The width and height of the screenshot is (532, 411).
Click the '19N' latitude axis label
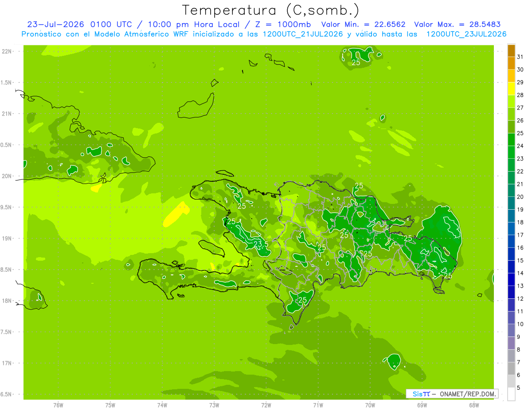[7, 239]
